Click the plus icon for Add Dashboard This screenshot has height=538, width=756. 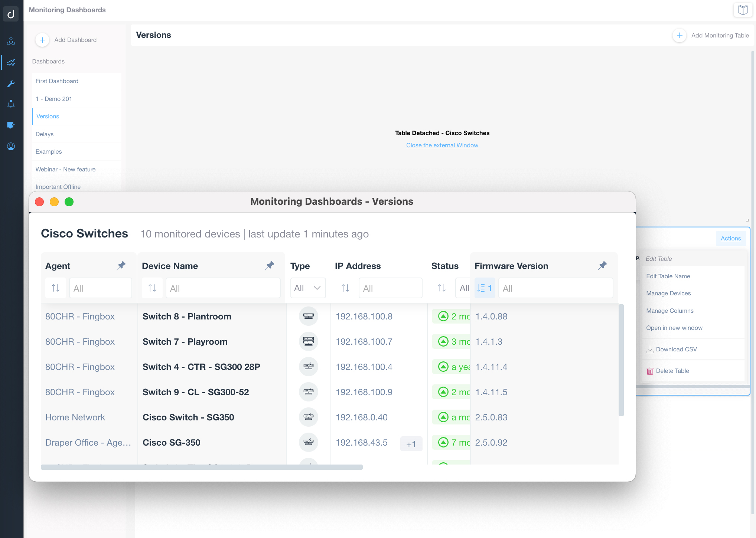[x=42, y=40]
